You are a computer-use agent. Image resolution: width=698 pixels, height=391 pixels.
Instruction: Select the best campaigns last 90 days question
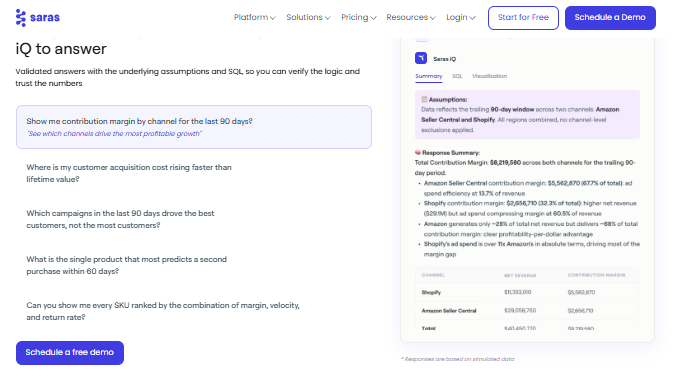(x=120, y=219)
